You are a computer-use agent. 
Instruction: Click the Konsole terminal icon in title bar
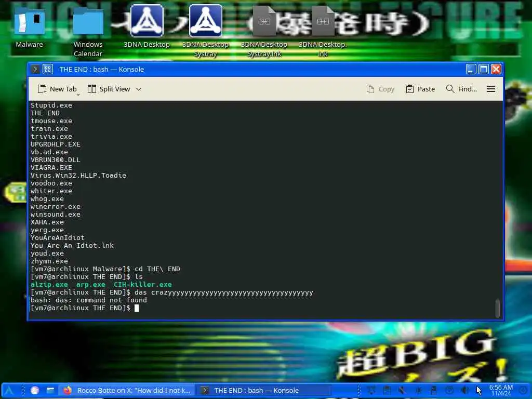pyautogui.click(x=35, y=69)
